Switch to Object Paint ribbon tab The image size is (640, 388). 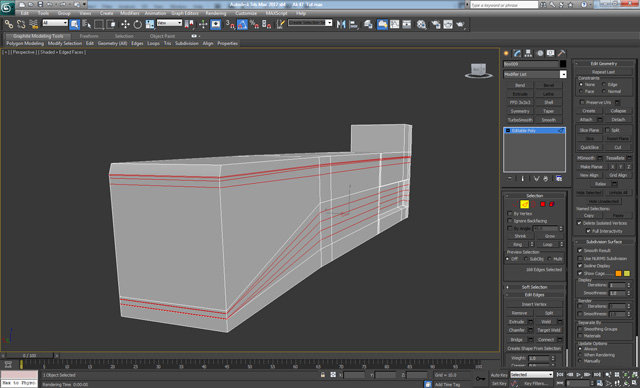pos(162,36)
